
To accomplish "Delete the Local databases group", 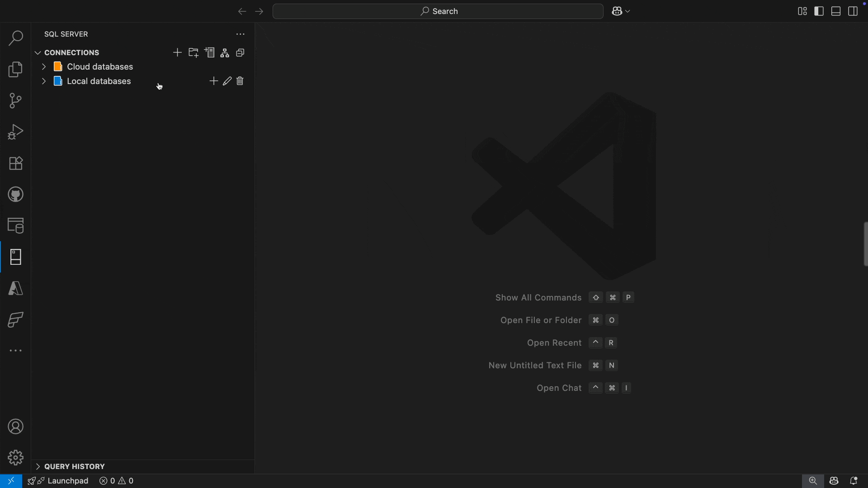I will [240, 81].
